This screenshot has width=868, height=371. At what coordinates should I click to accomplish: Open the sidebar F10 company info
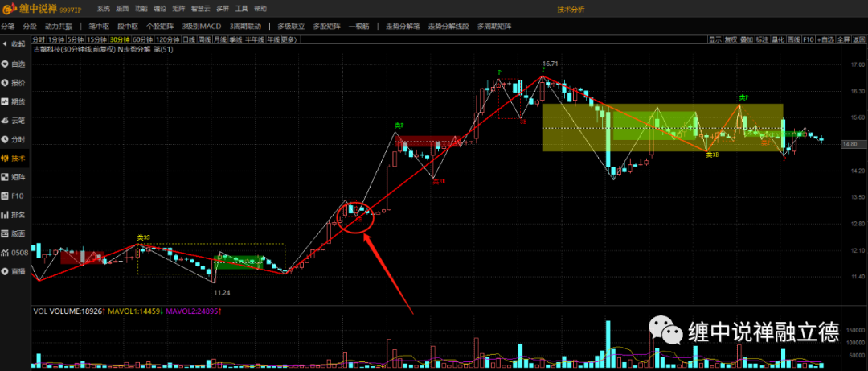[x=14, y=196]
